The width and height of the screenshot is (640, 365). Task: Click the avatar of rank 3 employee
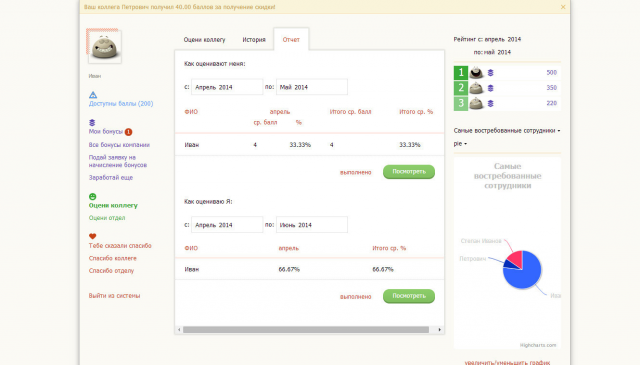(x=476, y=103)
